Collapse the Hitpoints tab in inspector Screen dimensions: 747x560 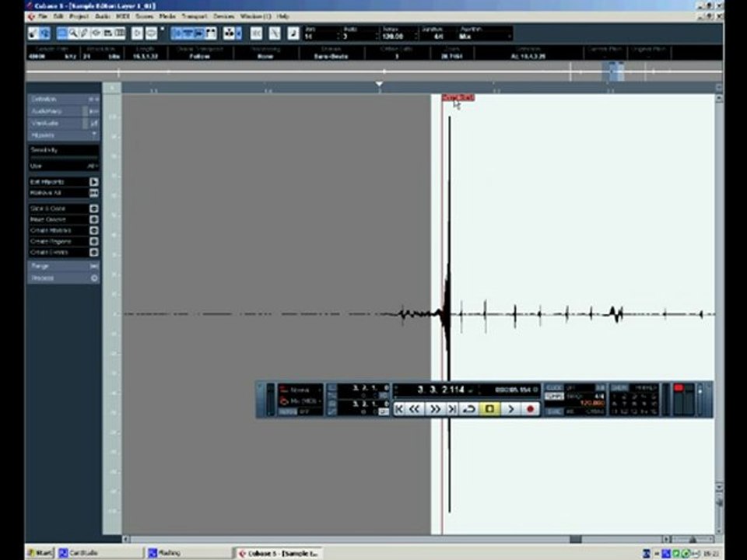click(63, 135)
